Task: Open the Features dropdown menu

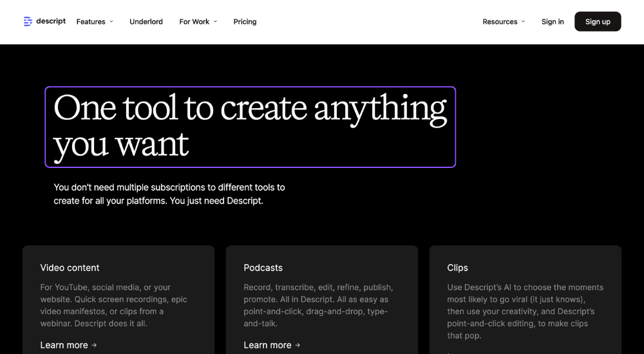Action: [95, 22]
